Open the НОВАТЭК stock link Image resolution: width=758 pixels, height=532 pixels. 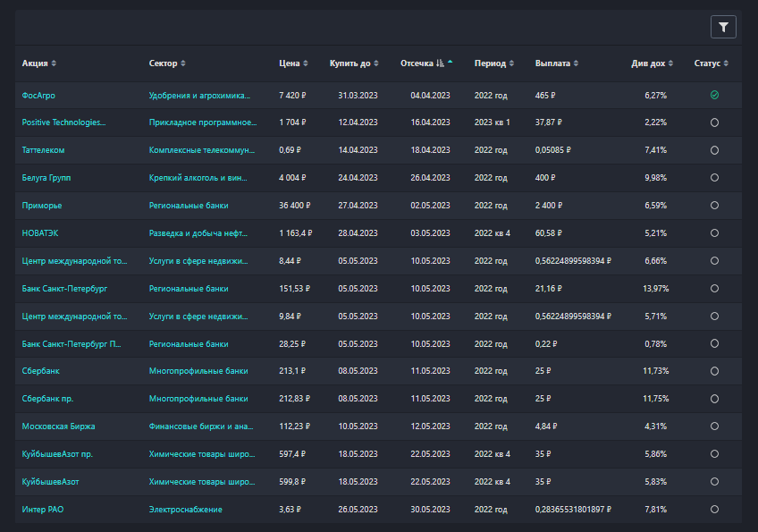(40, 233)
